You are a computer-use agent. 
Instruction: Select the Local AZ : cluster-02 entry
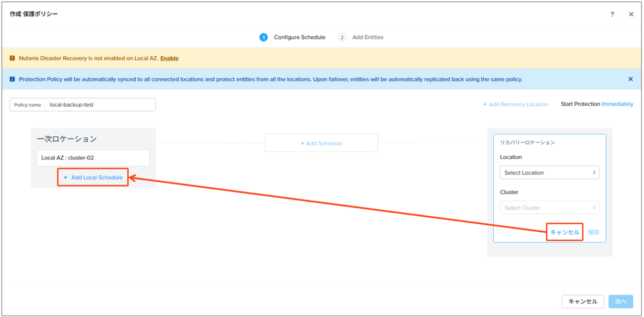93,158
